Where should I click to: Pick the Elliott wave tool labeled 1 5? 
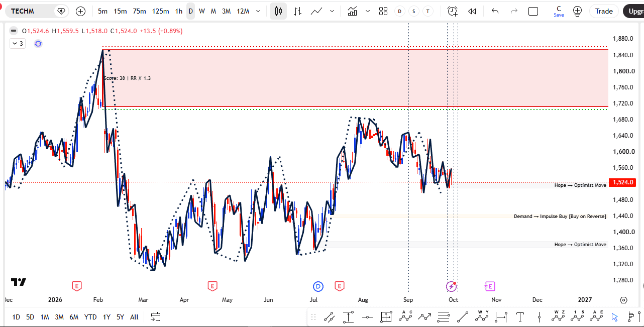(x=577, y=316)
